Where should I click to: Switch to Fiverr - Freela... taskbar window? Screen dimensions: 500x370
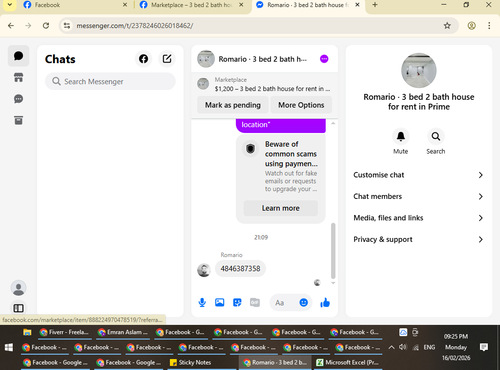65,332
